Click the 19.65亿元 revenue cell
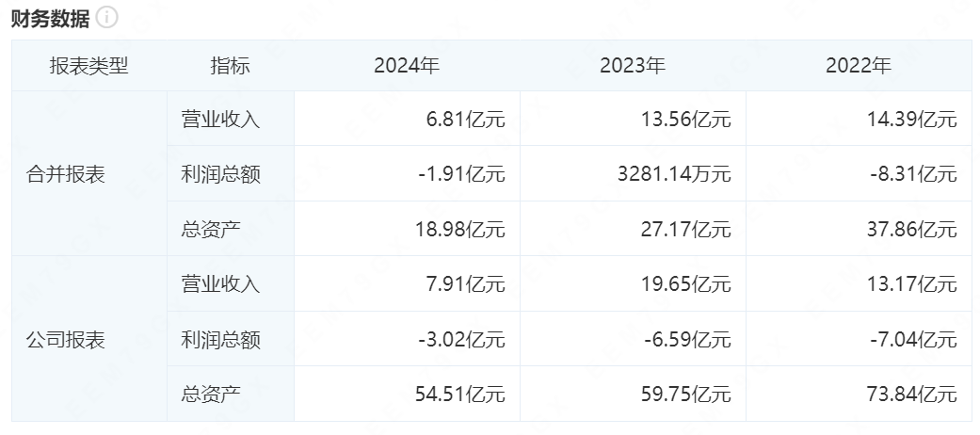 pyautogui.click(x=686, y=283)
